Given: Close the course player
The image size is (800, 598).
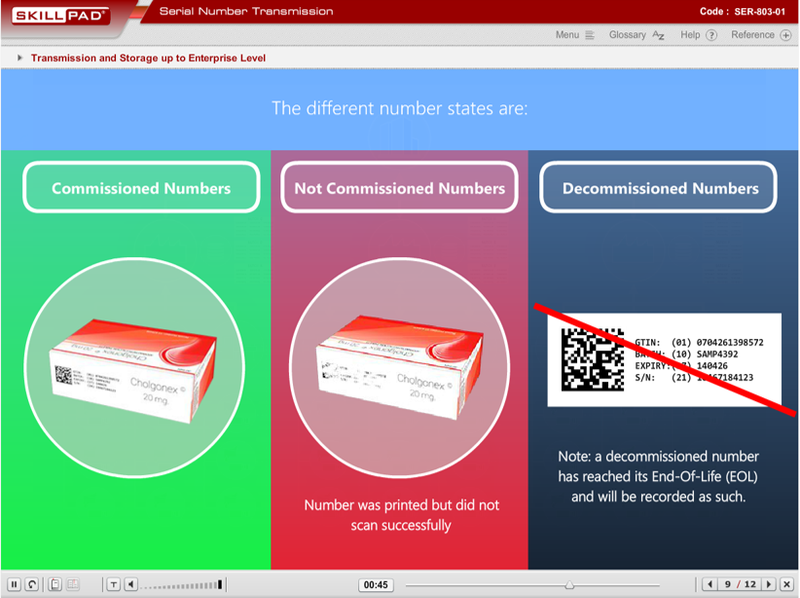Looking at the screenshot, I should (787, 584).
